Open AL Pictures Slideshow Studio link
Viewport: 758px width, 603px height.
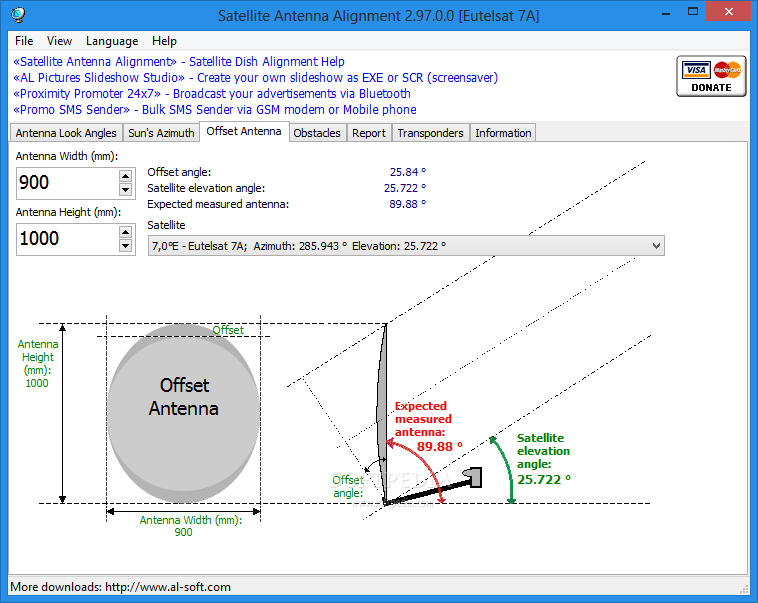click(255, 78)
